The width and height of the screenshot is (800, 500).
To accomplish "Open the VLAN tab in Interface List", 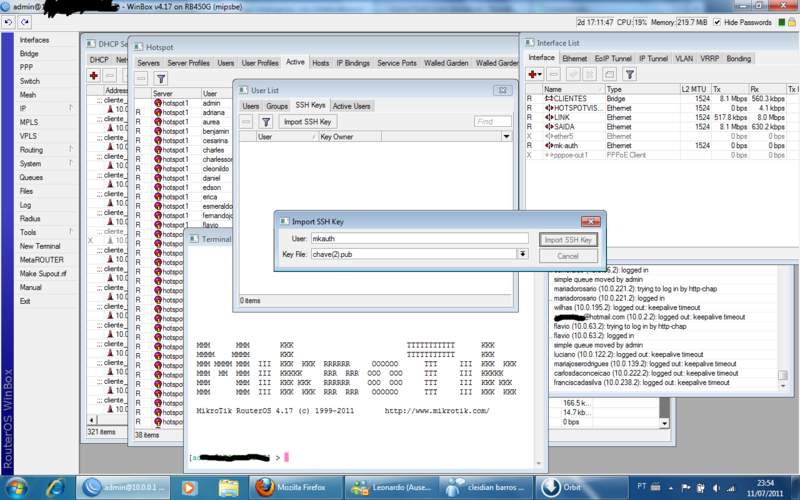I will pos(684,59).
